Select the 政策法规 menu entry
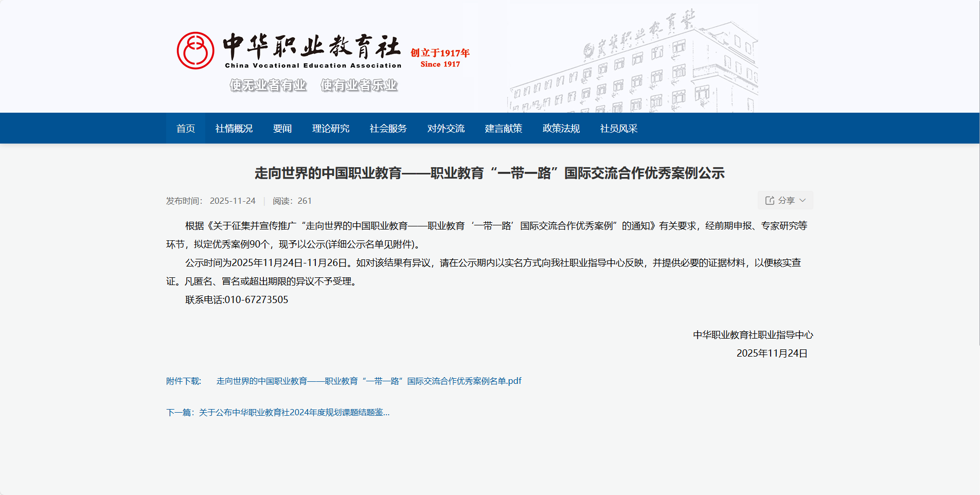 pos(561,129)
